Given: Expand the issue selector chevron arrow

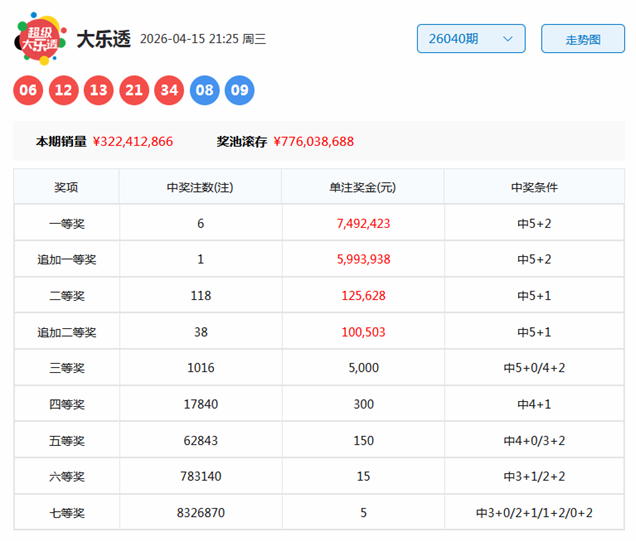Looking at the screenshot, I should point(507,39).
